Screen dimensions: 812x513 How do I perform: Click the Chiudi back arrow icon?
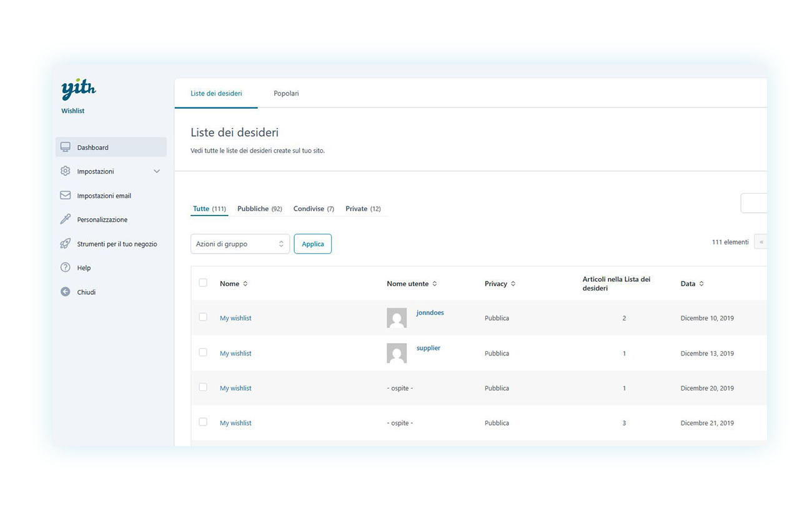[66, 292]
